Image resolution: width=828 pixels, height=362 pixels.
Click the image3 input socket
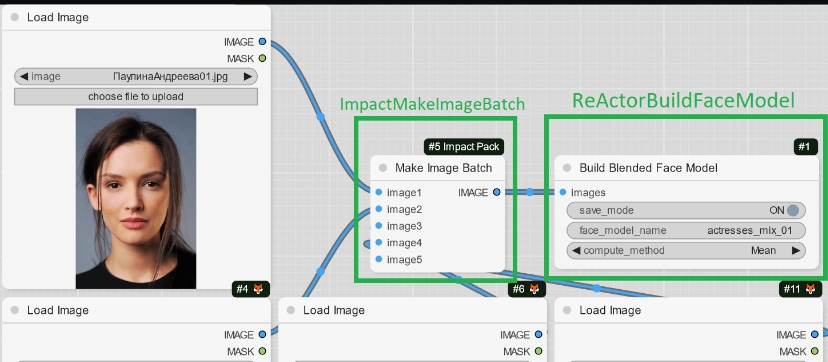(379, 226)
